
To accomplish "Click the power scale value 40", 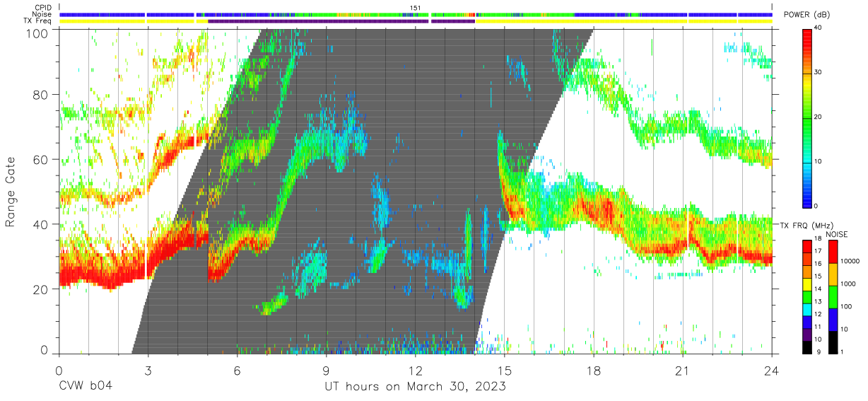I will coord(818,28).
